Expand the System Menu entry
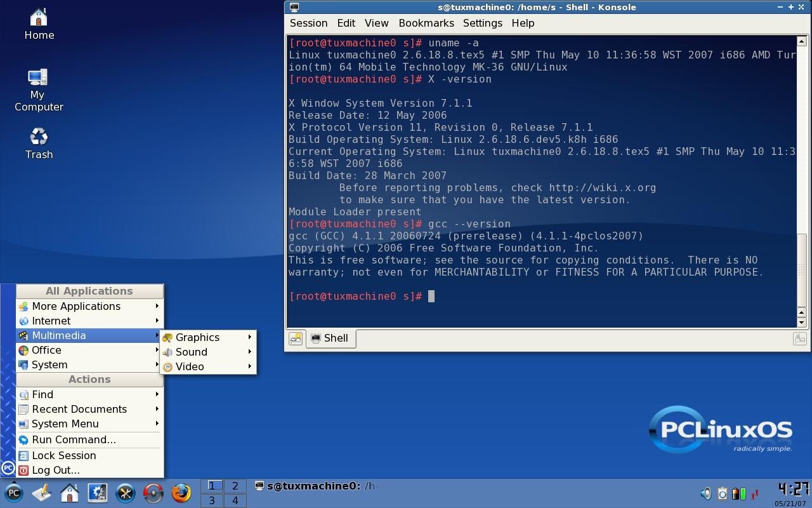This screenshot has height=508, width=812. (89, 424)
